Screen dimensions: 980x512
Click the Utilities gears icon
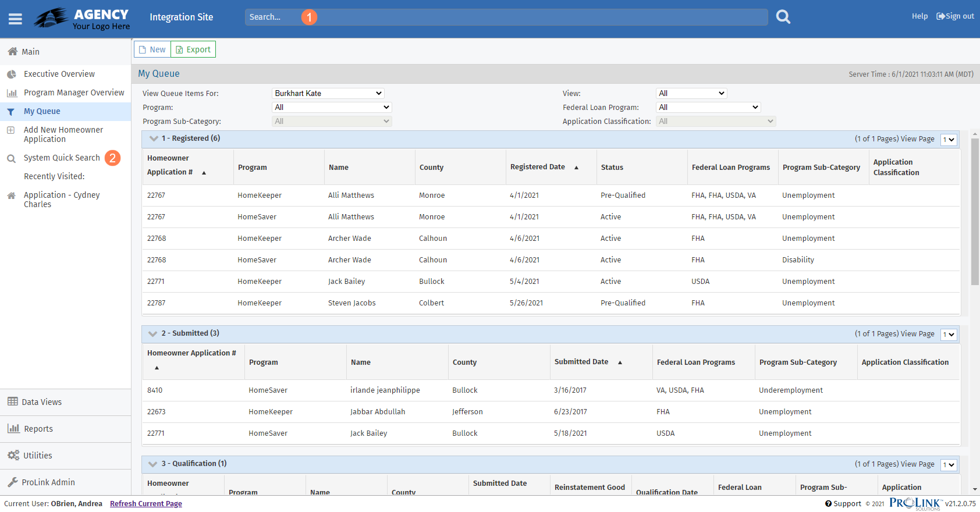pos(13,456)
